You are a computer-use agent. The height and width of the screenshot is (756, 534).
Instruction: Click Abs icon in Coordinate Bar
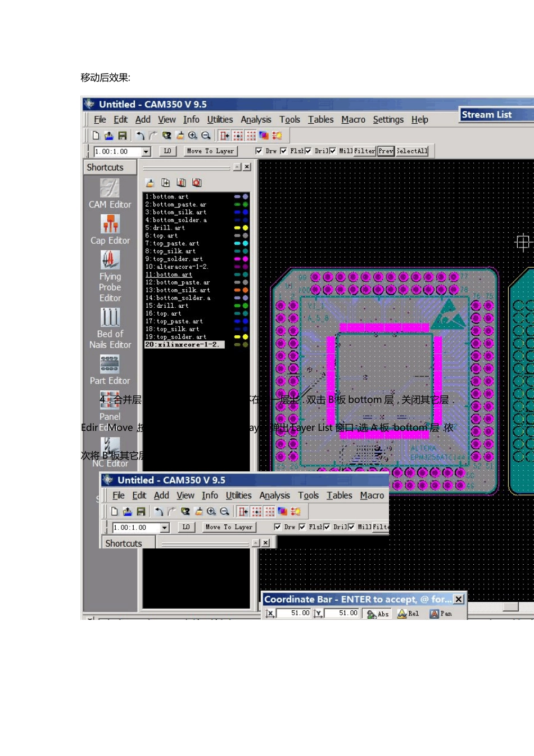(378, 614)
